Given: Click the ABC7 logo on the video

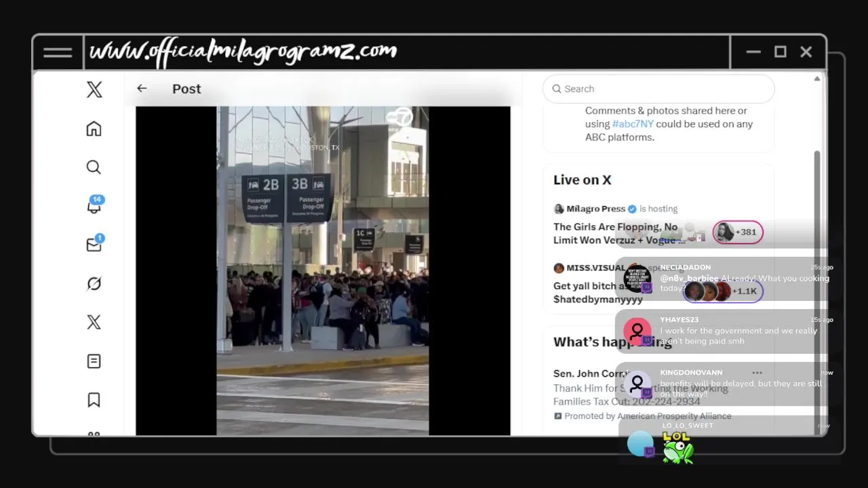Looking at the screenshot, I should point(399,118).
